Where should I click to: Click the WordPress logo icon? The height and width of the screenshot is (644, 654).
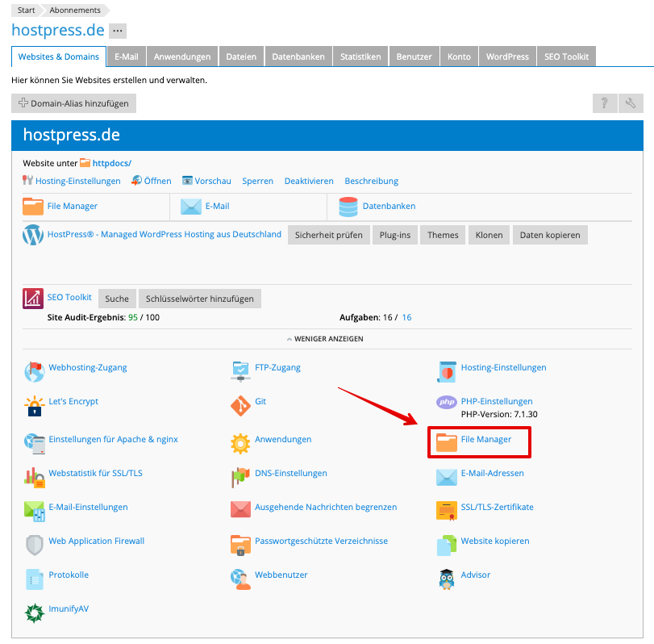33,235
